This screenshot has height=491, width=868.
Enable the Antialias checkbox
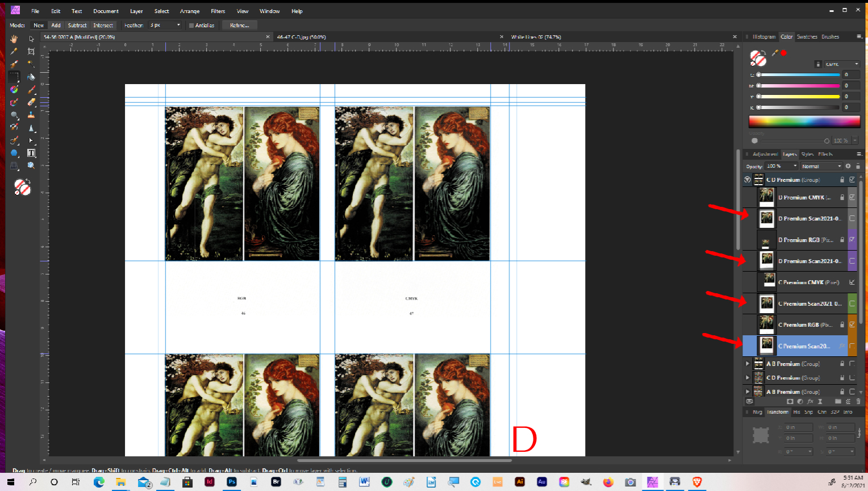click(191, 26)
